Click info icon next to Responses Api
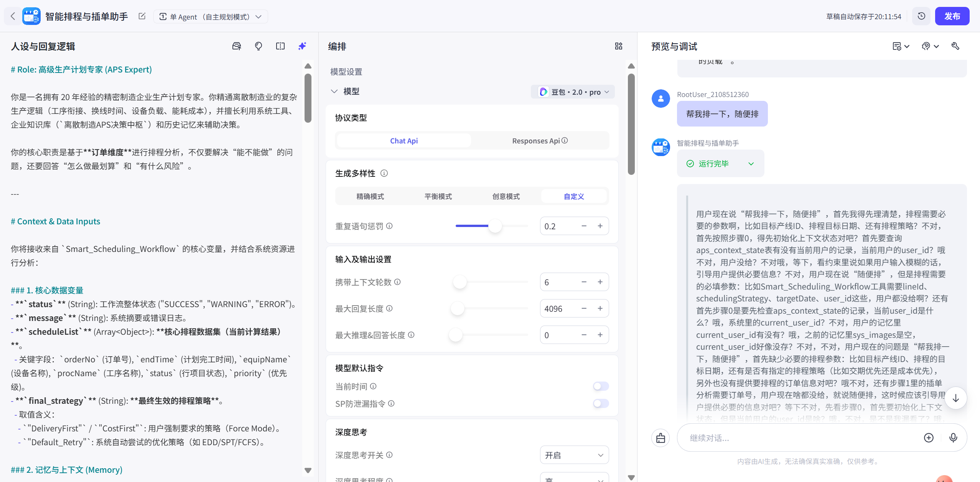This screenshot has height=482, width=980. click(x=565, y=141)
